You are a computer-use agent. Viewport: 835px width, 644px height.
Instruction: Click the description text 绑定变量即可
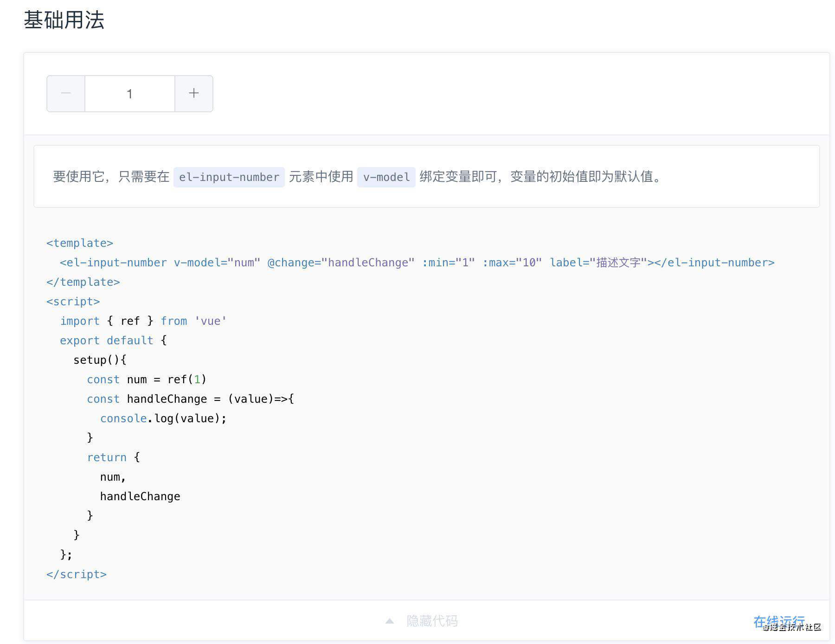(x=458, y=177)
